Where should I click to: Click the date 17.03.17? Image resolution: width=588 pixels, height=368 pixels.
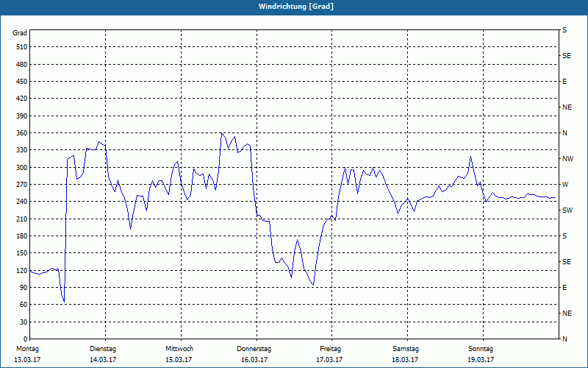(x=329, y=360)
